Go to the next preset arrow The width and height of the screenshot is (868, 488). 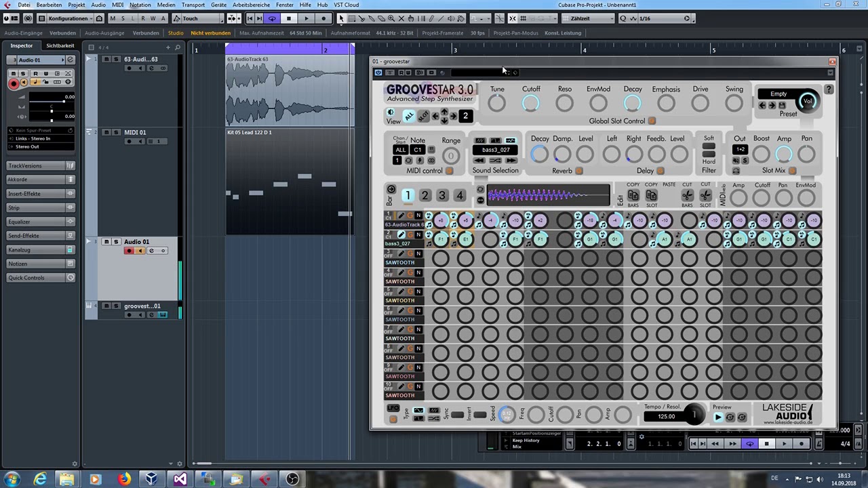(x=772, y=106)
